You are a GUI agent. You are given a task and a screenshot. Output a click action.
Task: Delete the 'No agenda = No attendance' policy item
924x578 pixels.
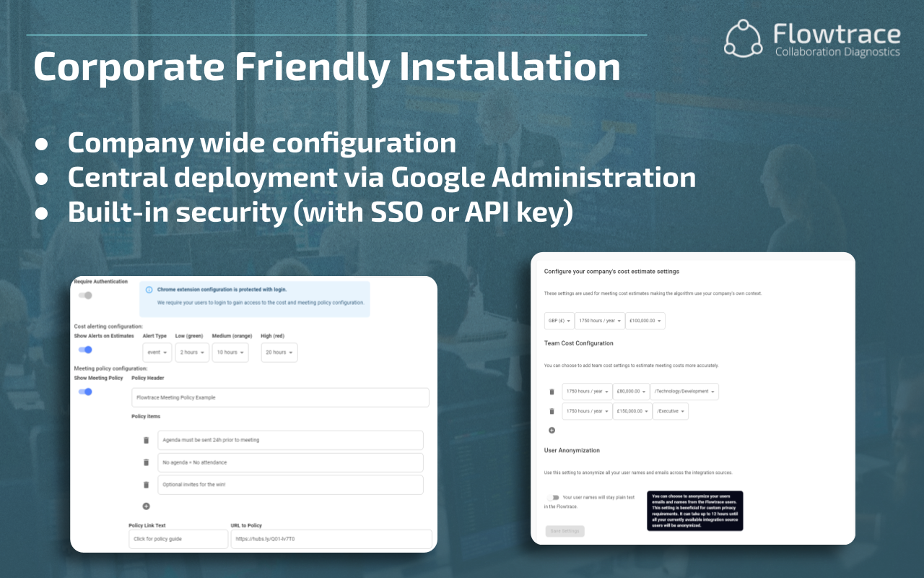pyautogui.click(x=146, y=462)
